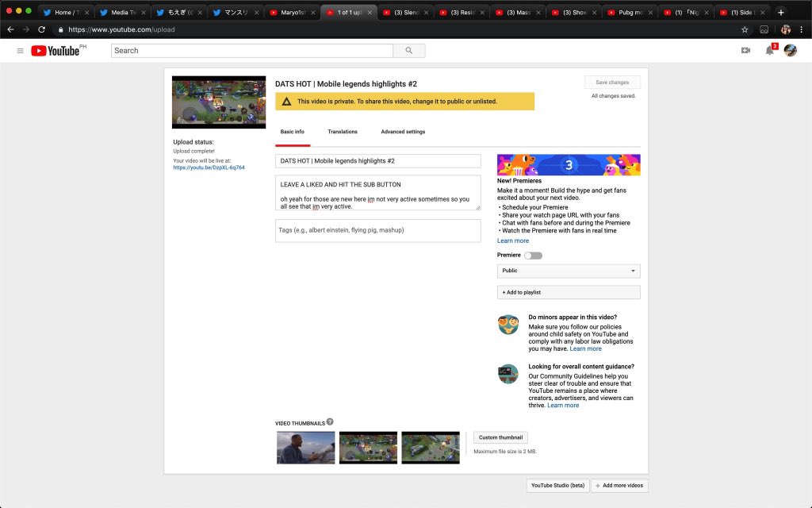
Task: Open YouTube Studio (beta) button
Action: pyautogui.click(x=557, y=486)
